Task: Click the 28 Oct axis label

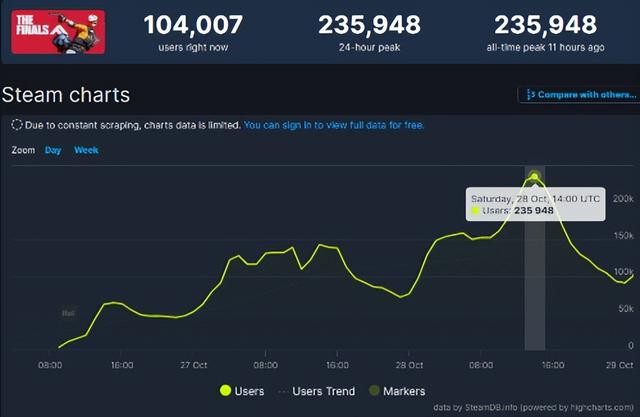Action: (409, 365)
